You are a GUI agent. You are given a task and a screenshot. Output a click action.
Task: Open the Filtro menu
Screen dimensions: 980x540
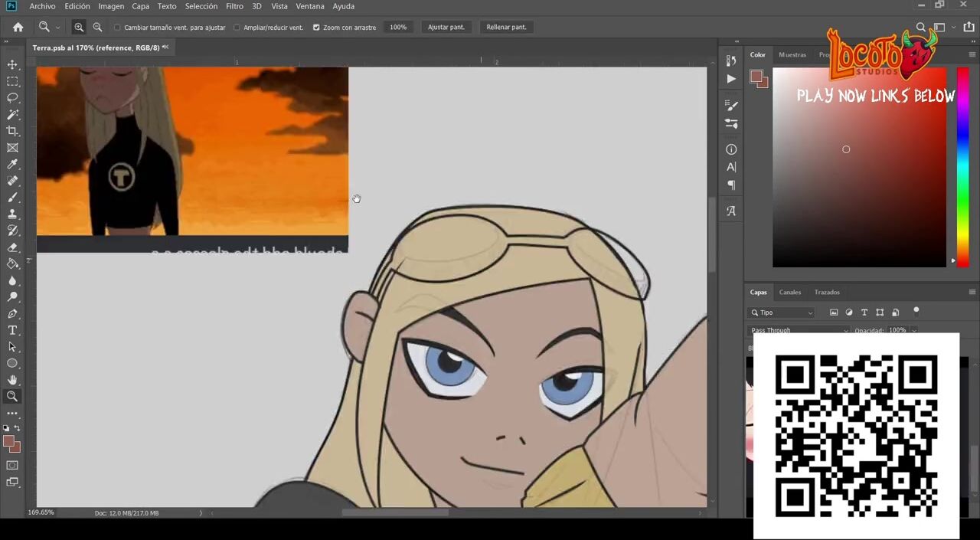point(235,6)
